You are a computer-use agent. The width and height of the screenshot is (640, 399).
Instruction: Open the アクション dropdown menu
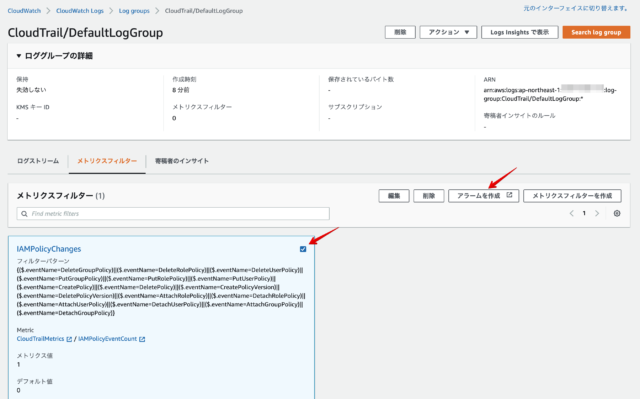(448, 32)
